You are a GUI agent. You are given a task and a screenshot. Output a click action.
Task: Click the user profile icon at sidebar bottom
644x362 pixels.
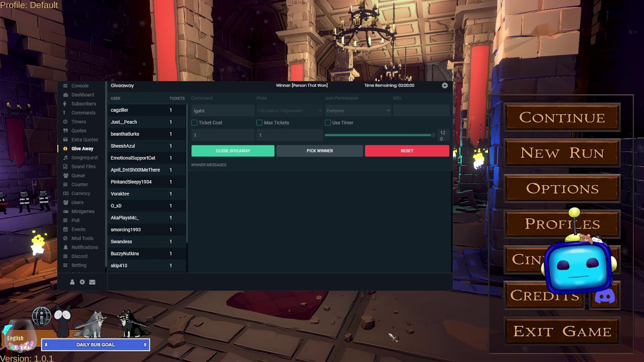[72, 282]
